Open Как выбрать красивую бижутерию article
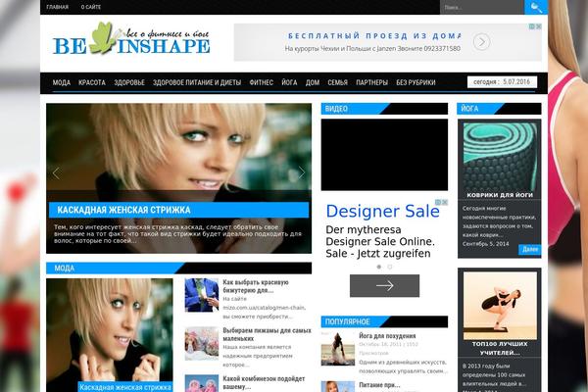This screenshot has width=588, height=392. [x=256, y=286]
